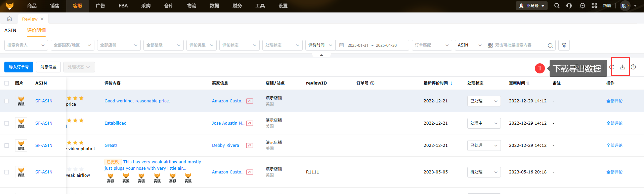The height and width of the screenshot is (194, 644).
Task: Open 全部评论 link in the Great! row
Action: point(614,145)
